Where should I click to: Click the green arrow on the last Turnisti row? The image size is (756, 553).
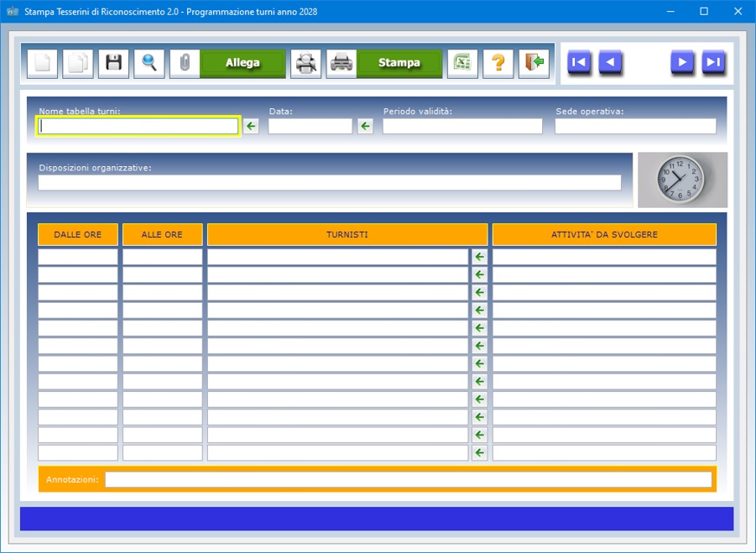[480, 453]
